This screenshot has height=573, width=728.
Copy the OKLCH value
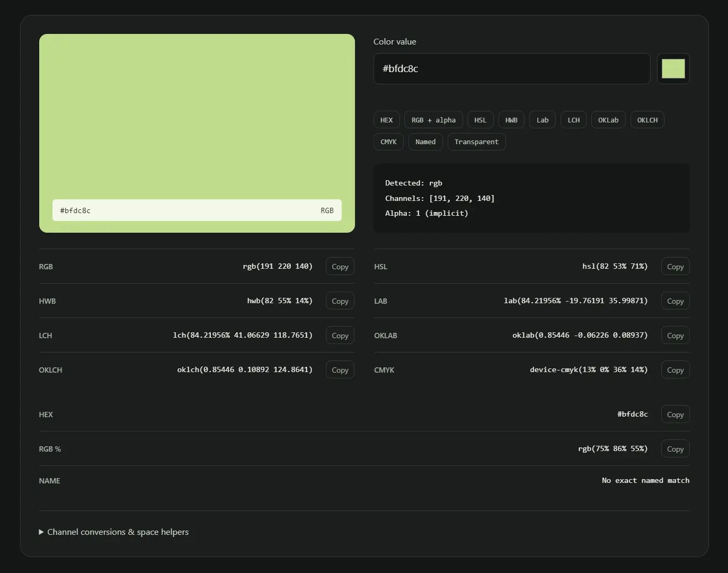tap(340, 370)
